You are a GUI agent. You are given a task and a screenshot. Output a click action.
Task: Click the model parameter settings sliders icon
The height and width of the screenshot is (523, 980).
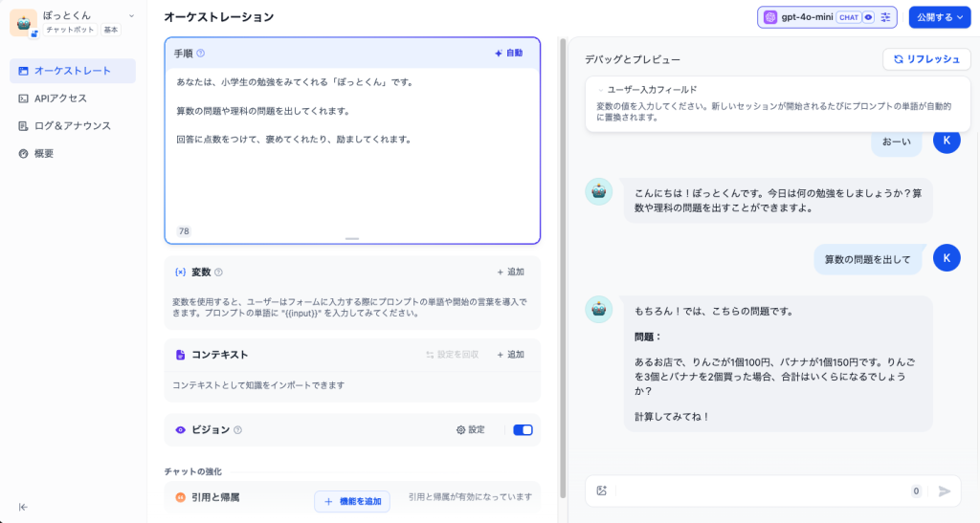pyautogui.click(x=886, y=17)
